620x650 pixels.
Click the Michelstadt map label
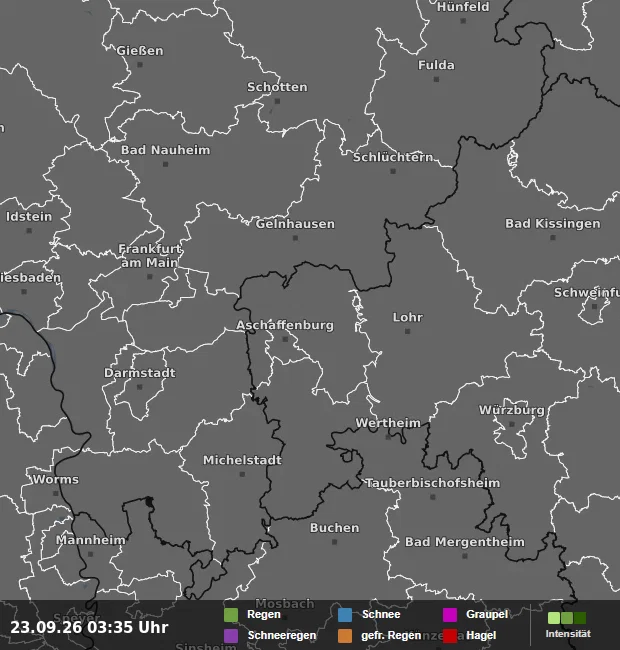(x=242, y=460)
